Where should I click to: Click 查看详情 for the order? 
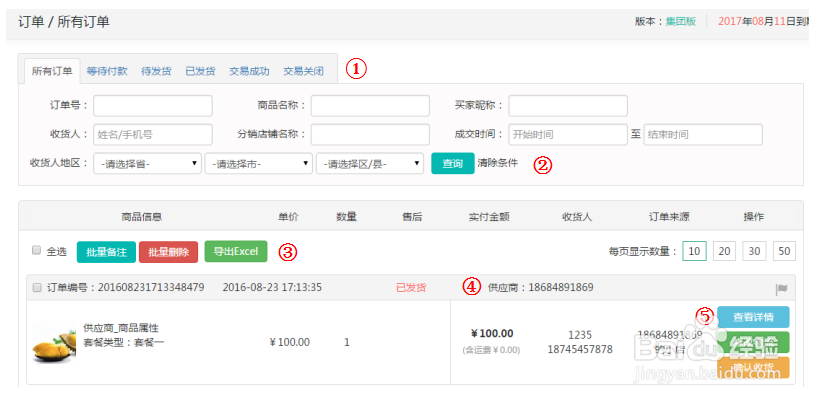[x=753, y=317]
